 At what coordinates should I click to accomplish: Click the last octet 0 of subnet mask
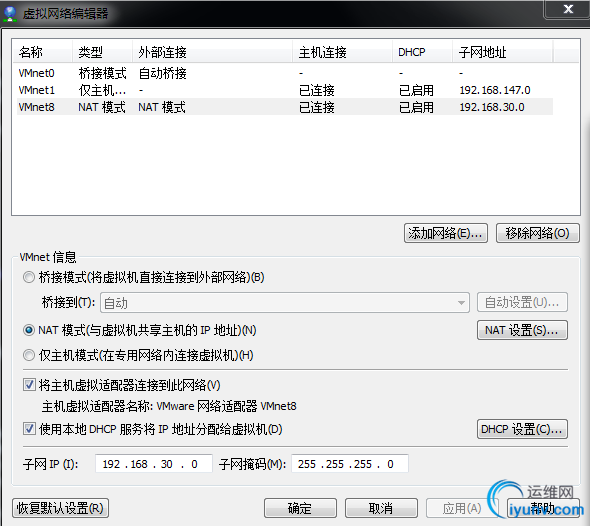click(x=390, y=464)
